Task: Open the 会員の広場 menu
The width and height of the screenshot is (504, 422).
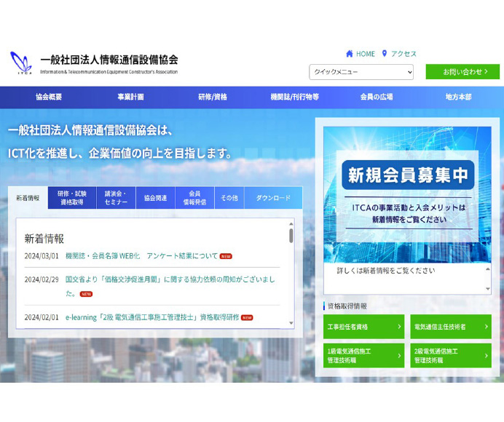Action: pos(377,97)
